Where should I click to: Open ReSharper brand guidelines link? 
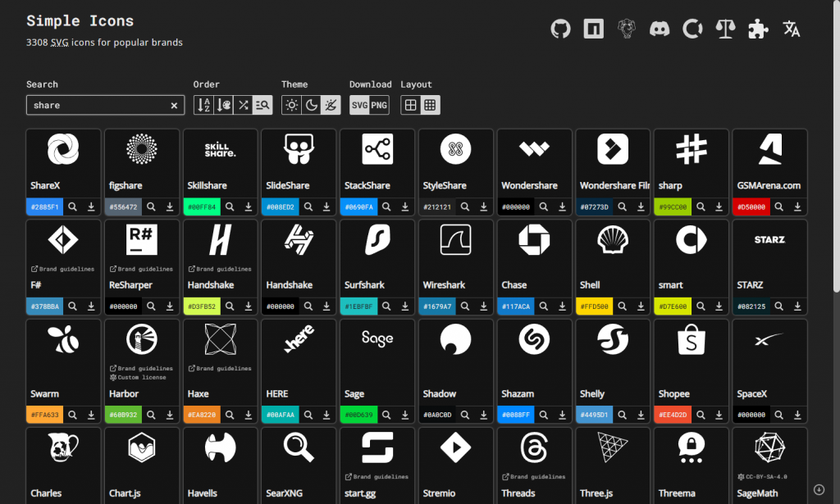click(141, 269)
